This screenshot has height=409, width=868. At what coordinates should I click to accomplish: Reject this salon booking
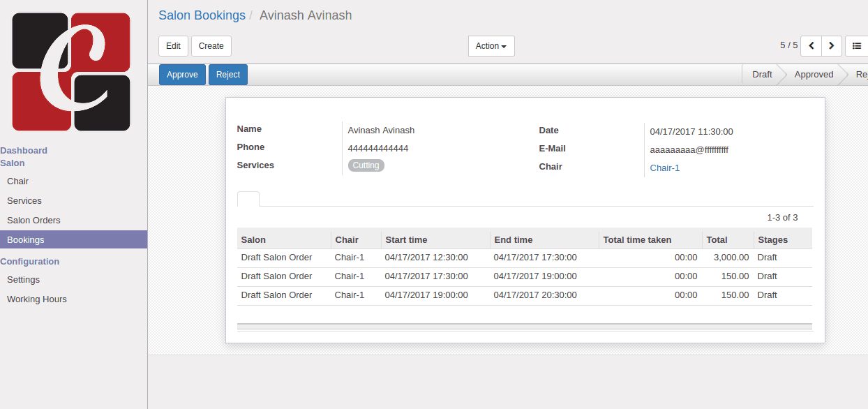[x=228, y=75]
